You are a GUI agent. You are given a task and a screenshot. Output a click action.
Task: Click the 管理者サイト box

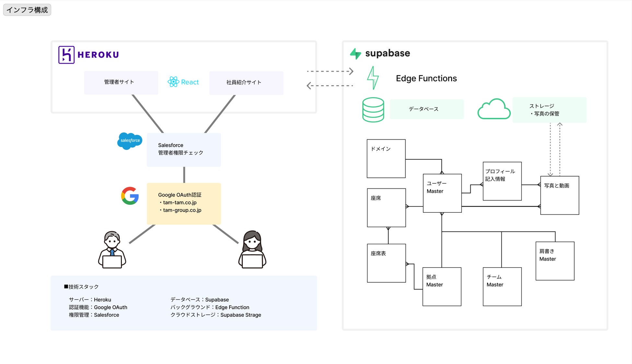121,83
